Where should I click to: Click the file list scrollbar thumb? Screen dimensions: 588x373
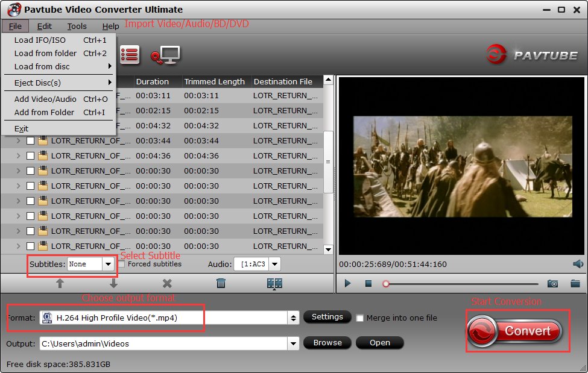pos(328,162)
